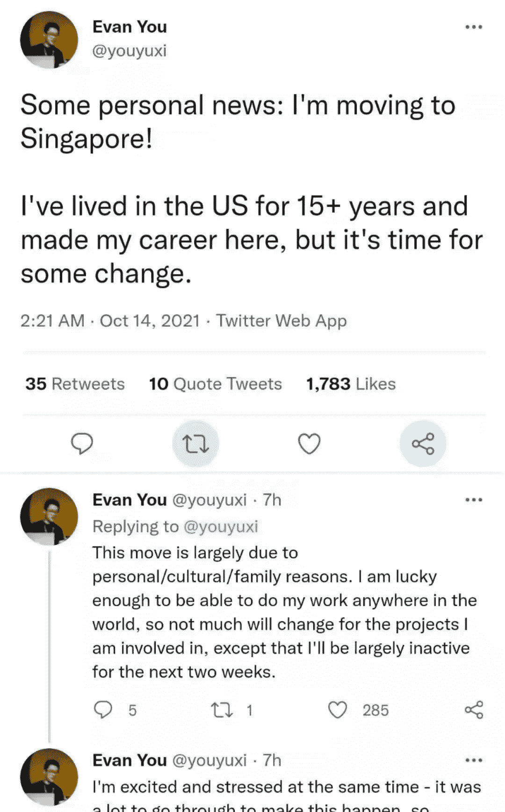This screenshot has height=812, width=505.
Task: Open Evan You's profile picture at top
Action: click(49, 40)
